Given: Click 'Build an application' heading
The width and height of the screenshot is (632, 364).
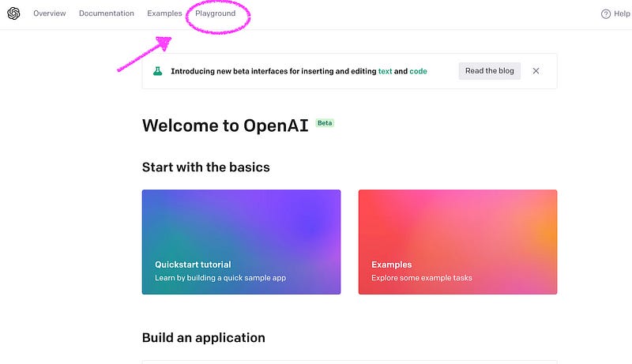Looking at the screenshot, I should pyautogui.click(x=204, y=338).
